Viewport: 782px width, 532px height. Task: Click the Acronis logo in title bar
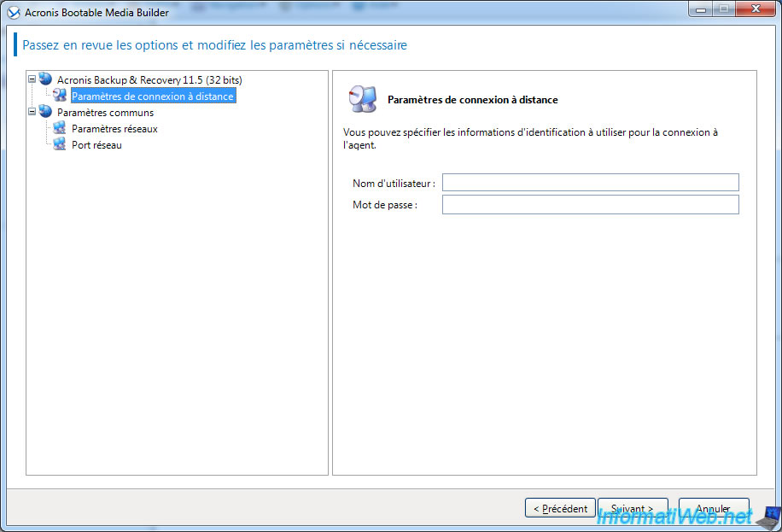point(14,13)
